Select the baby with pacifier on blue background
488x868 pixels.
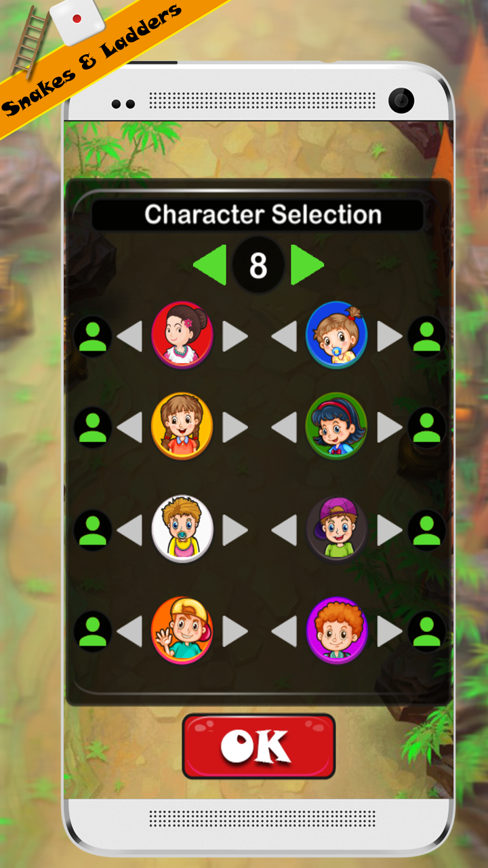(336, 336)
